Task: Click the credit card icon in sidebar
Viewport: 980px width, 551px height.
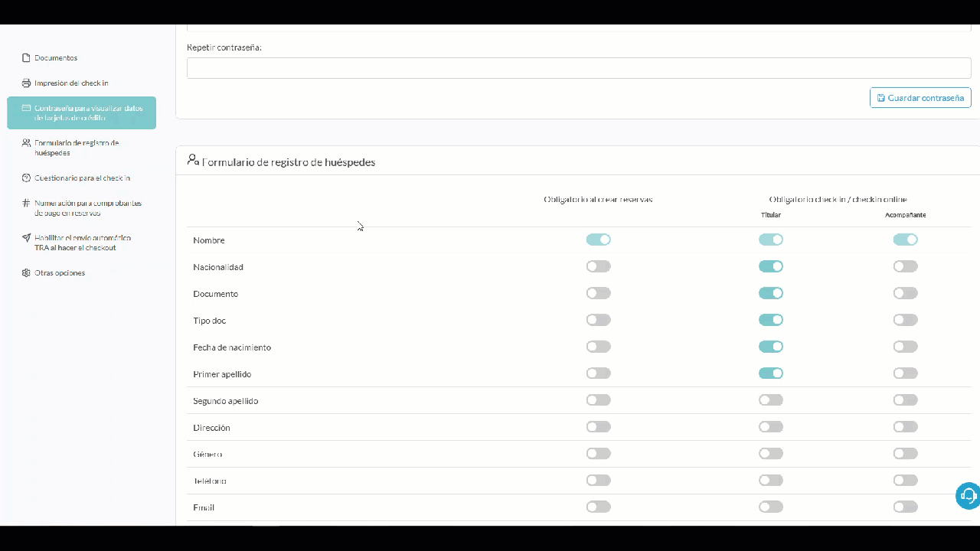Action: tap(26, 109)
